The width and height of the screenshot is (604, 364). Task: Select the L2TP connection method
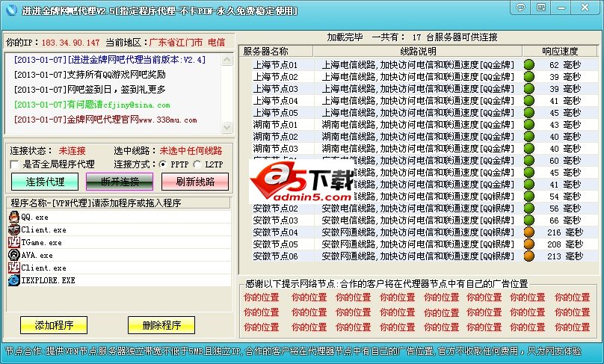click(x=197, y=164)
